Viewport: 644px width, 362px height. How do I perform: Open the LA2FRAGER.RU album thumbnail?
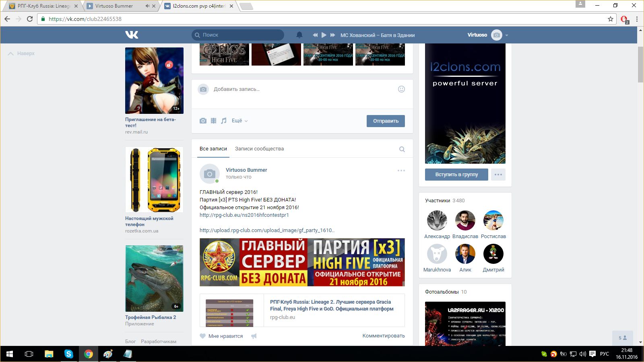[x=465, y=324]
